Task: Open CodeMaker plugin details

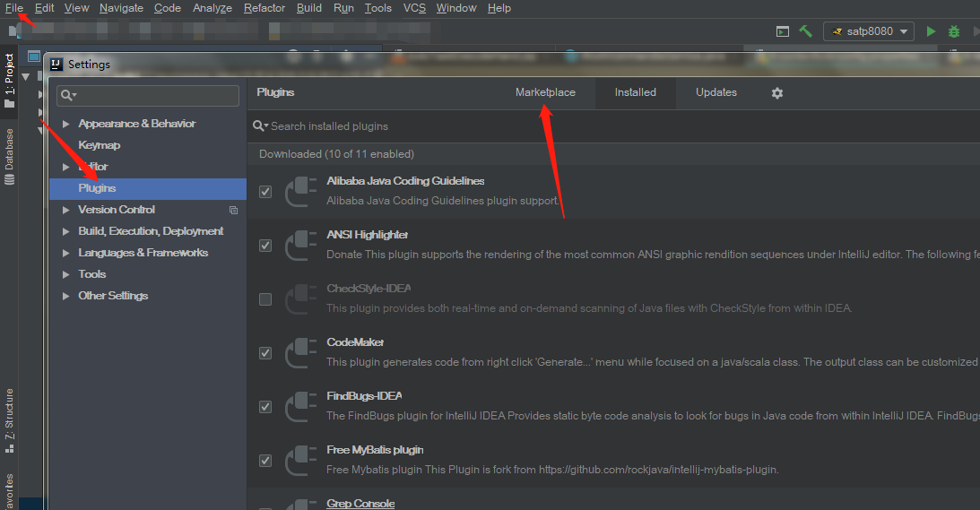Action: [x=355, y=342]
